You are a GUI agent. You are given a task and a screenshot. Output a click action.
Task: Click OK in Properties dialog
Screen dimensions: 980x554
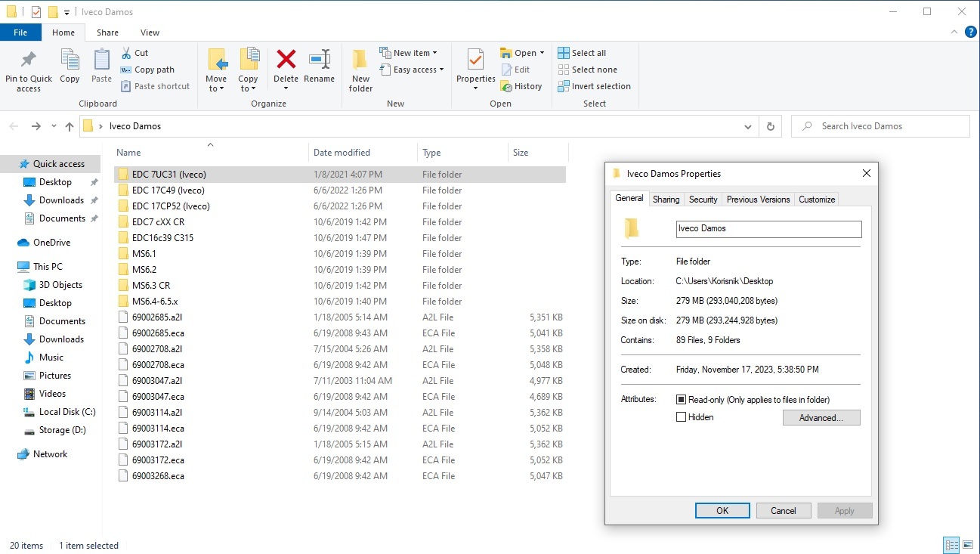click(722, 511)
